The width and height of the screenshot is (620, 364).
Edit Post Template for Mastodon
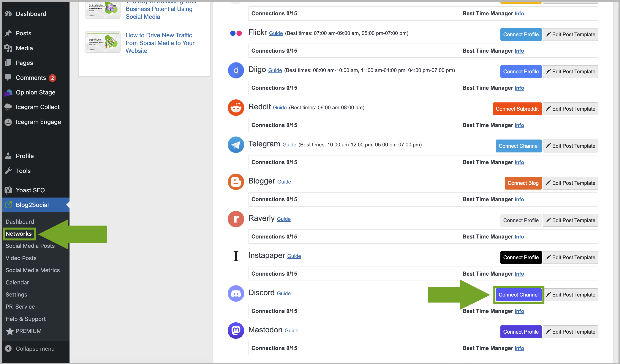coord(570,332)
